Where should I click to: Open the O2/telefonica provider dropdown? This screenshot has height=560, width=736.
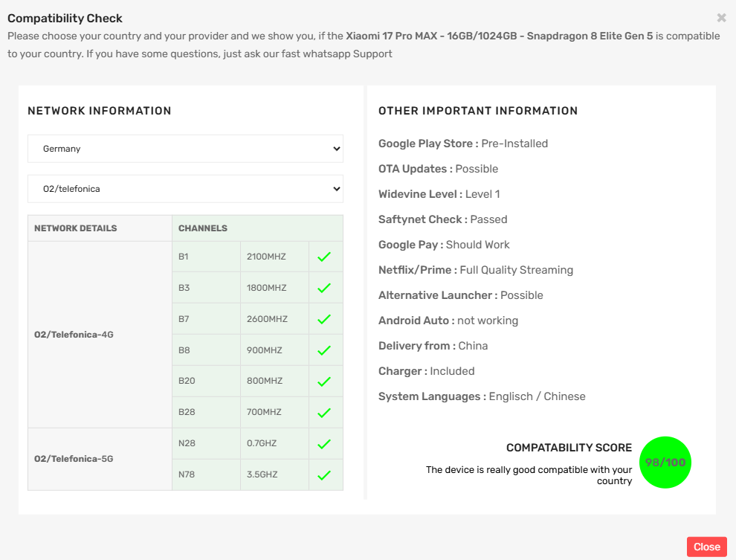(185, 189)
